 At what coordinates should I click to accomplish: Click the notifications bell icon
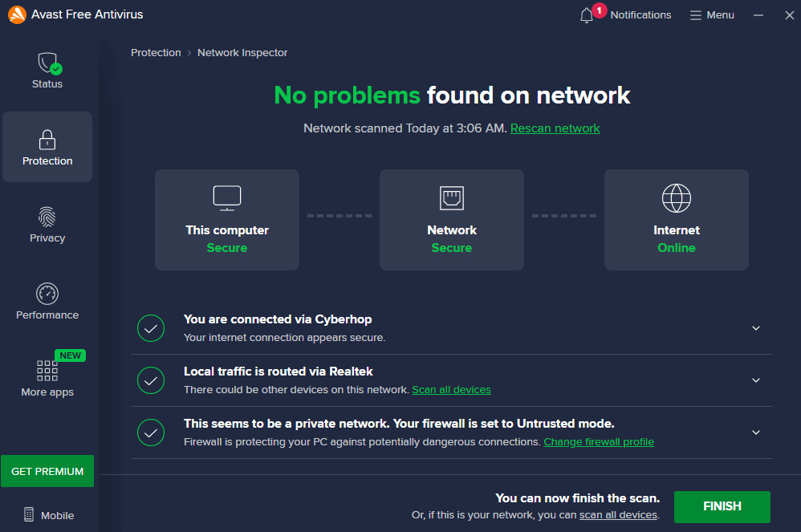(587, 15)
